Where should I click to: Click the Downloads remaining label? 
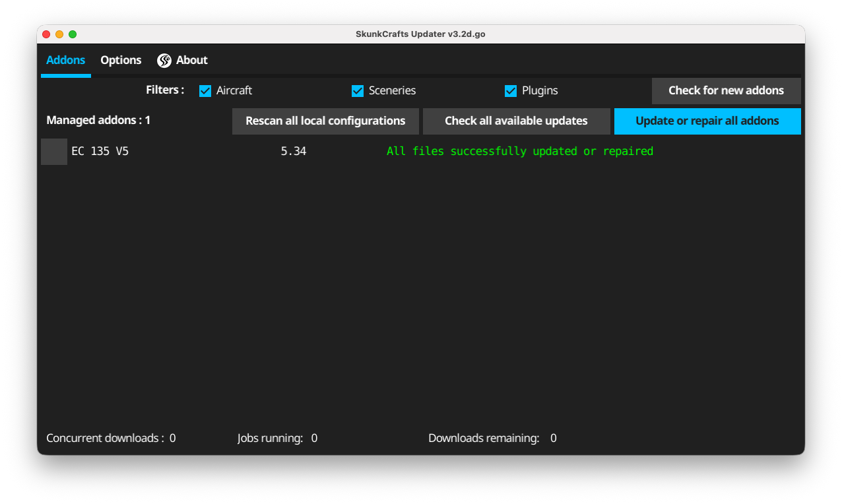pyautogui.click(x=484, y=438)
